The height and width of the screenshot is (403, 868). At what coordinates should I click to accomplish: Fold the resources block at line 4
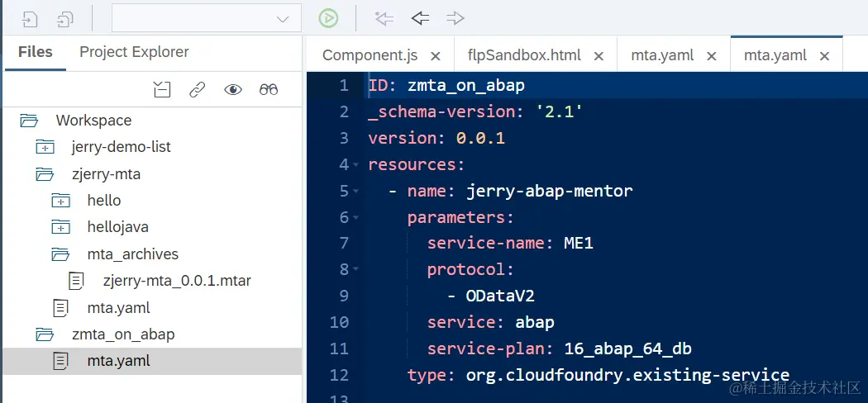[x=356, y=164]
